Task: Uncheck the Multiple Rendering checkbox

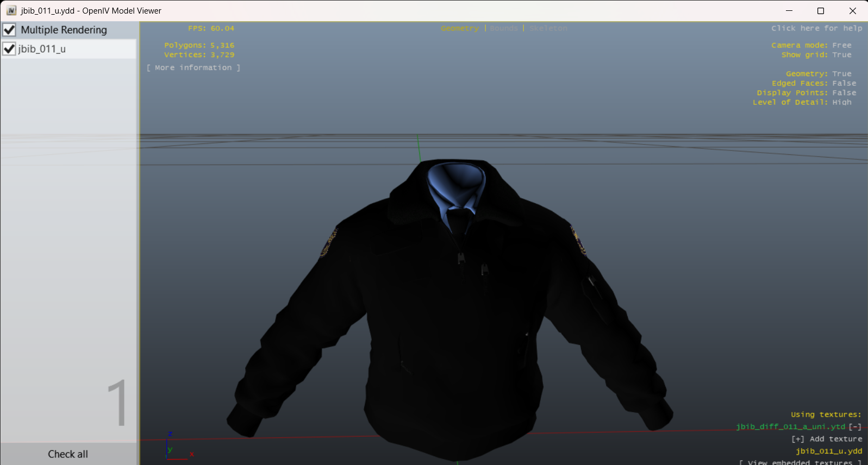Action: pyautogui.click(x=9, y=30)
